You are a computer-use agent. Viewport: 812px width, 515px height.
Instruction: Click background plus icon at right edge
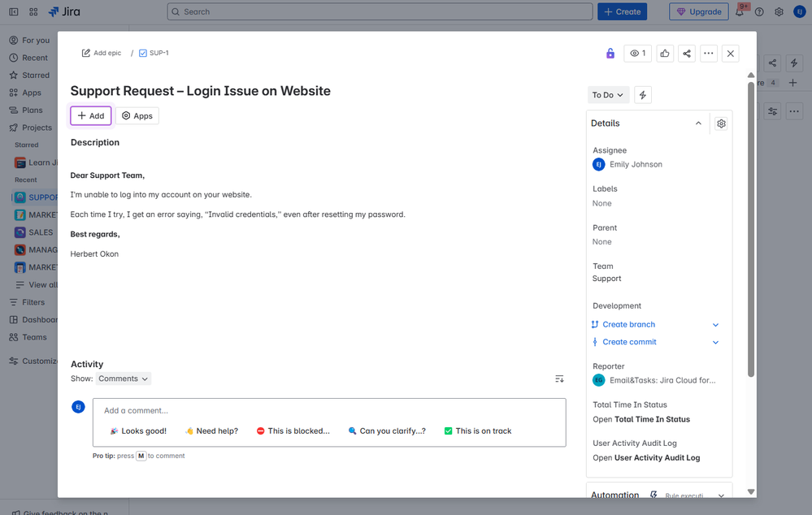(x=792, y=83)
